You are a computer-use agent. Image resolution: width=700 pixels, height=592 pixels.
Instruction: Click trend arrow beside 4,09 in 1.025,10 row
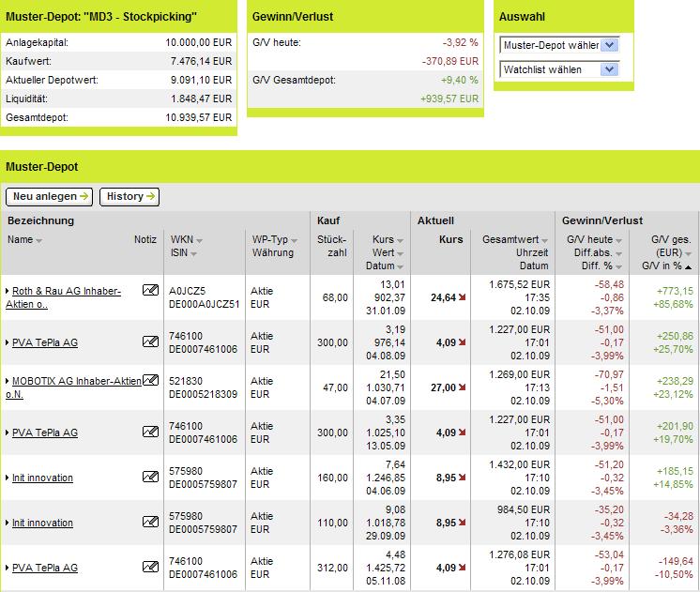tap(462, 433)
